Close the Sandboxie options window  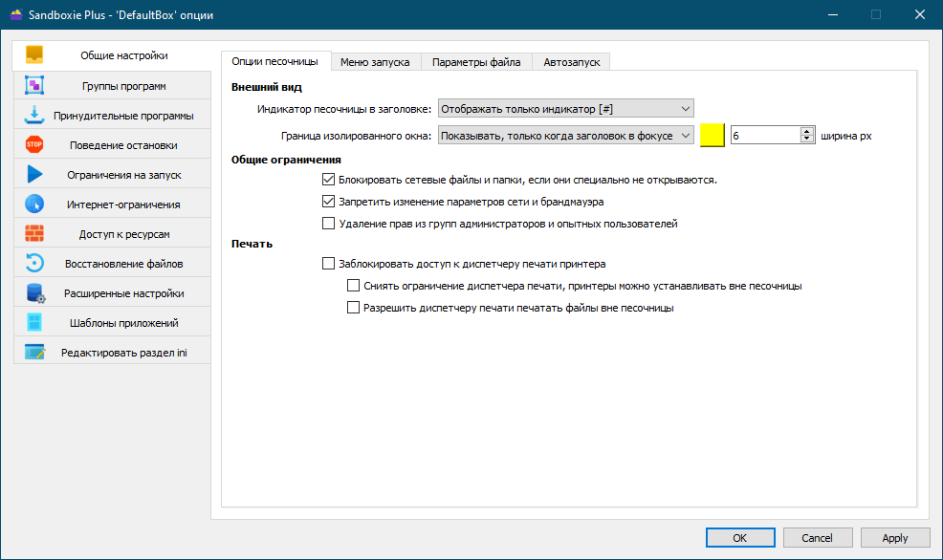point(920,14)
